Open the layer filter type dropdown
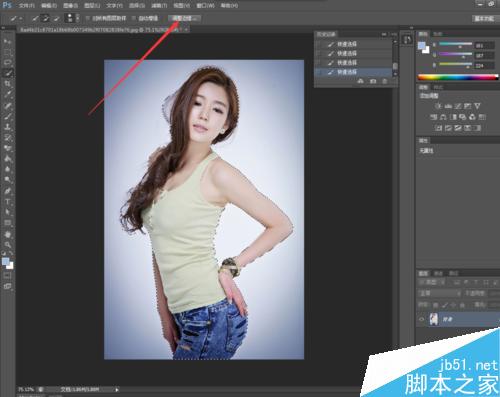The image size is (500, 397). pos(432,282)
